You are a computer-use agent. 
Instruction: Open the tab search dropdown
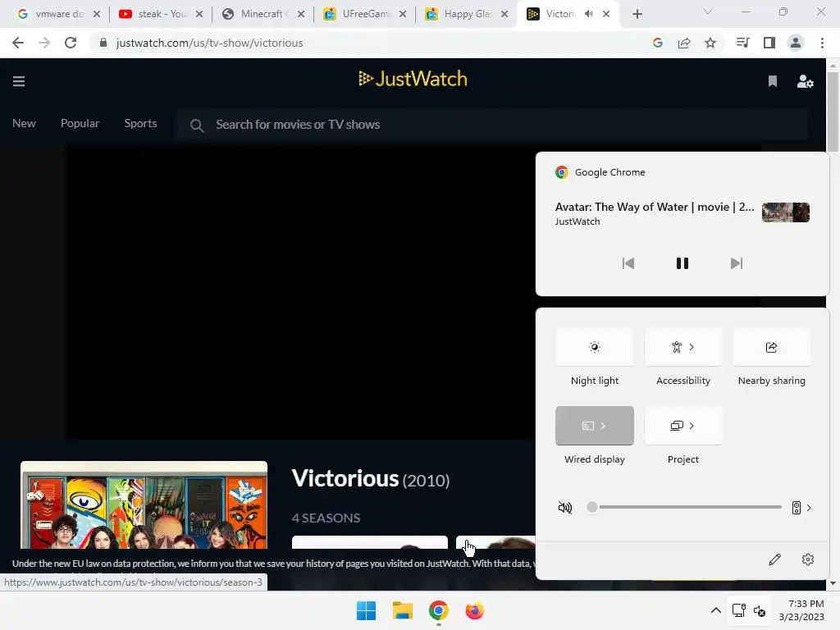708,11
